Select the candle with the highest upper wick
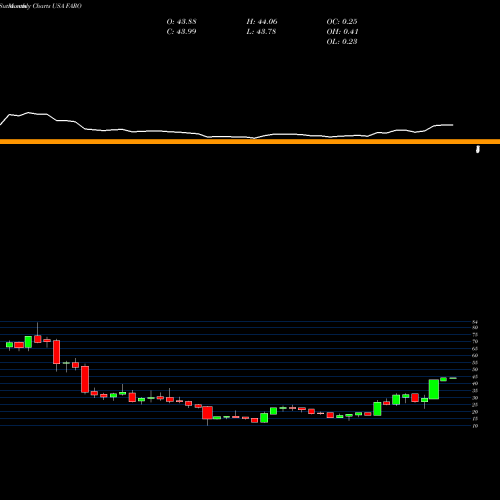Viewport: 500px width, 500px height. (38, 339)
